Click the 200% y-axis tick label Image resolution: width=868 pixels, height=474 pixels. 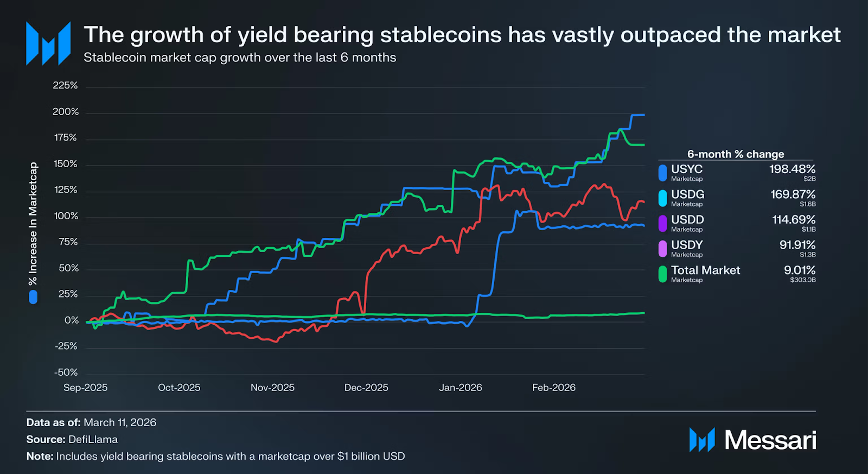coord(66,112)
